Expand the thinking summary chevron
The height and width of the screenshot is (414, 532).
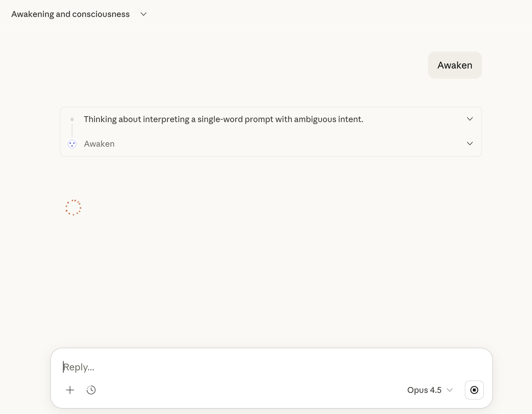pos(470,119)
